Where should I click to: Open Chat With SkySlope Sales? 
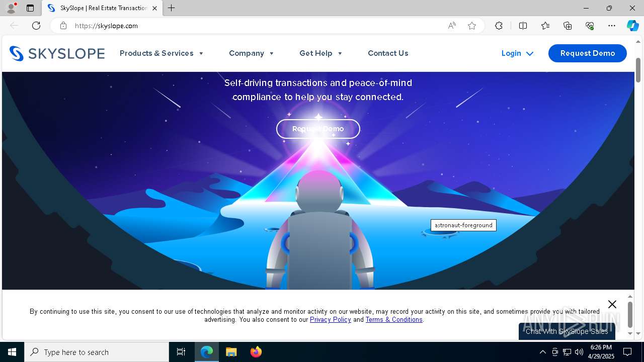[567, 331]
